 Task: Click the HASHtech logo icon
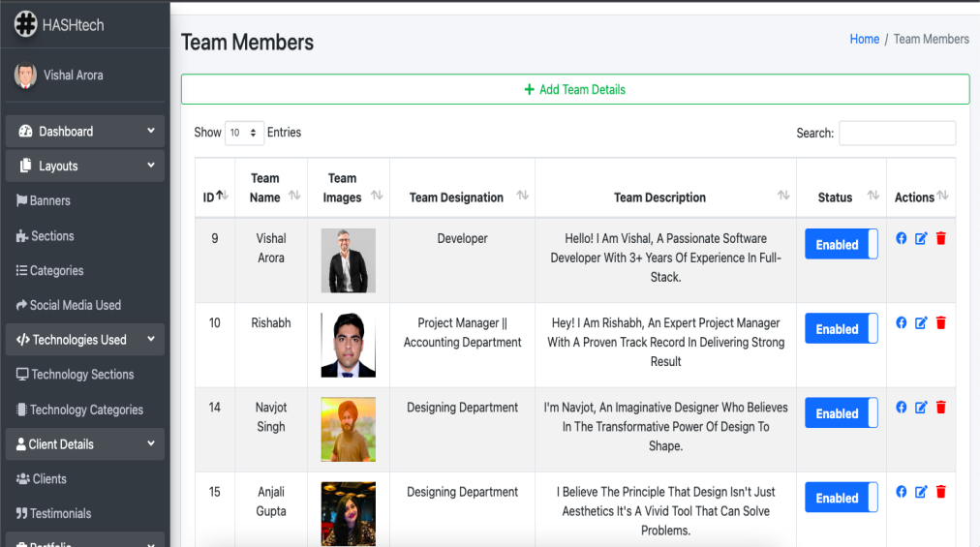tap(25, 25)
